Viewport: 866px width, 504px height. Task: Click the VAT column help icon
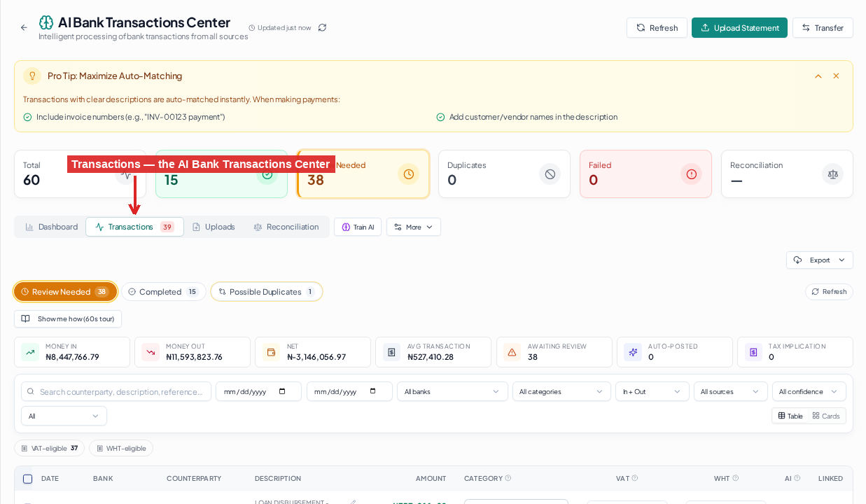click(635, 478)
